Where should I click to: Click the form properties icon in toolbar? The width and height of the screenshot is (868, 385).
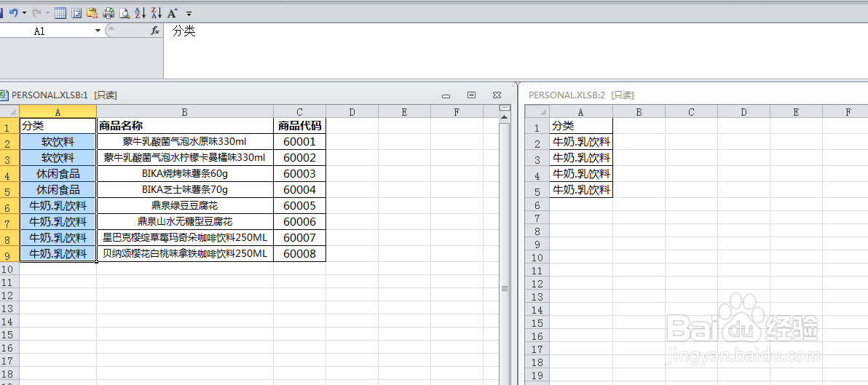coord(76,12)
